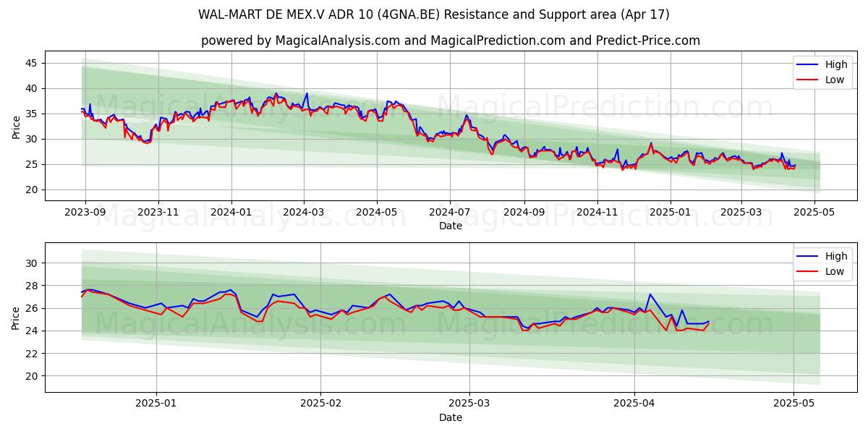Click the '26' price tick on lower chart
The image size is (868, 434).
33,308
